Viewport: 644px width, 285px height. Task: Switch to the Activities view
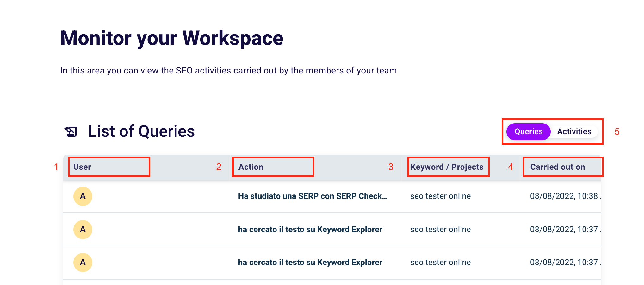(574, 132)
